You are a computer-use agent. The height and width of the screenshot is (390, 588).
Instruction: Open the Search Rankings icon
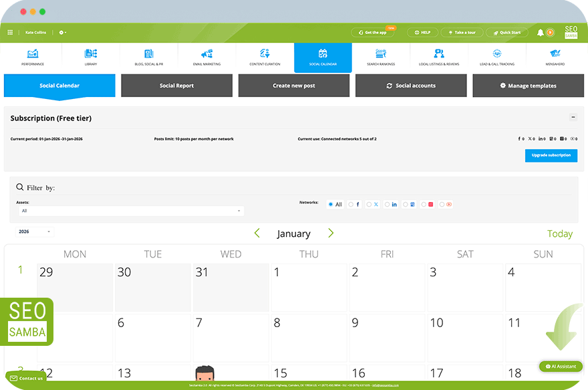[x=381, y=54]
